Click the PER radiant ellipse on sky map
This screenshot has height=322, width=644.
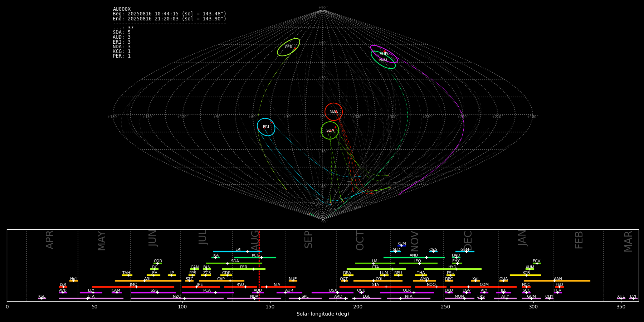click(288, 47)
